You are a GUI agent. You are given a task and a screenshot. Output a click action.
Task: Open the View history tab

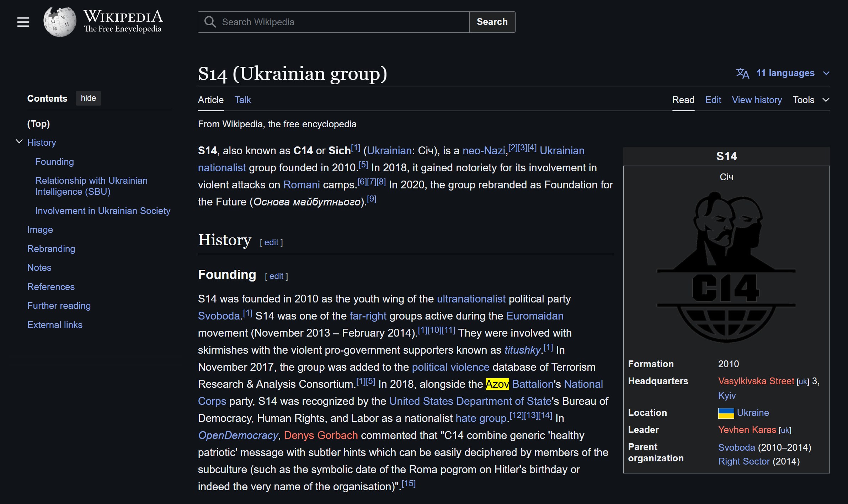[757, 100]
